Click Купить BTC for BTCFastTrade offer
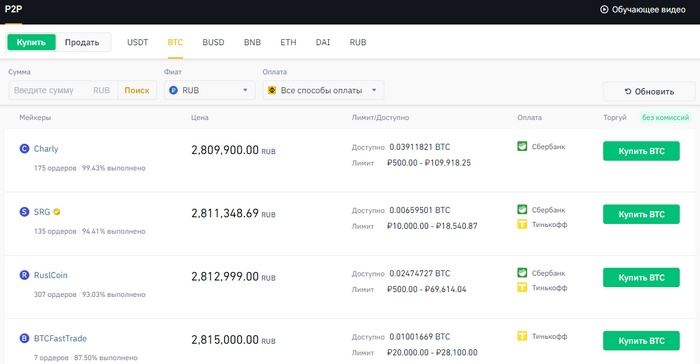700x364 pixels. 641,341
